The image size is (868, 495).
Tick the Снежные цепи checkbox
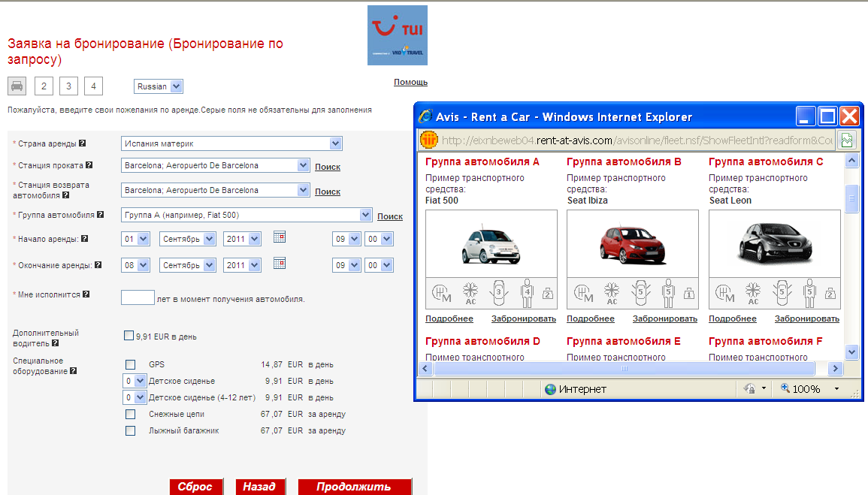[131, 414]
